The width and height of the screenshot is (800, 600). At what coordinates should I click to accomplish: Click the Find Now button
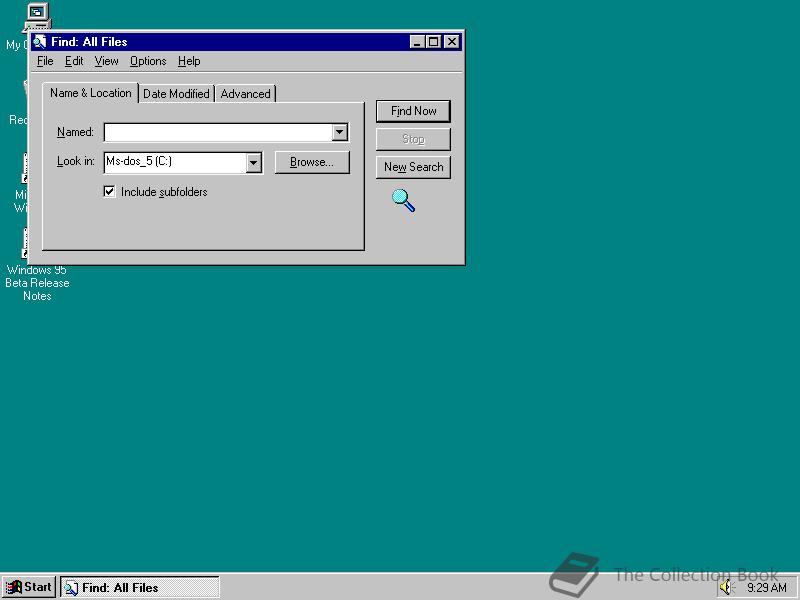(x=413, y=111)
